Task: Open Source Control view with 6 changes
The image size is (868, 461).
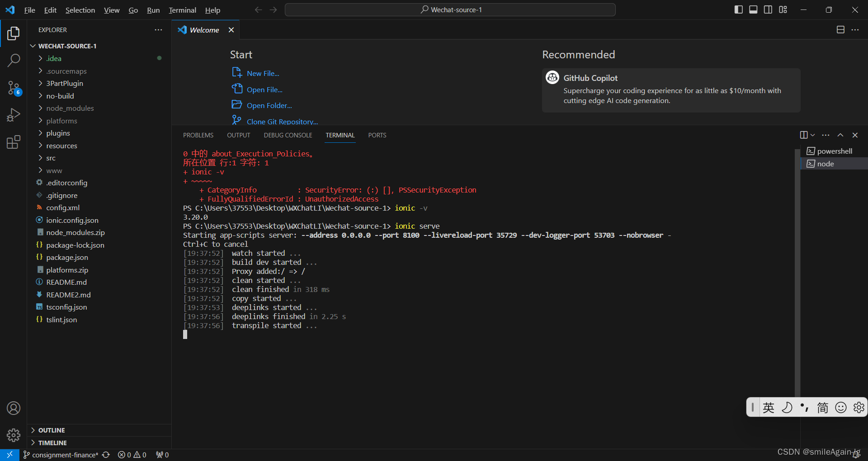Action: (14, 88)
